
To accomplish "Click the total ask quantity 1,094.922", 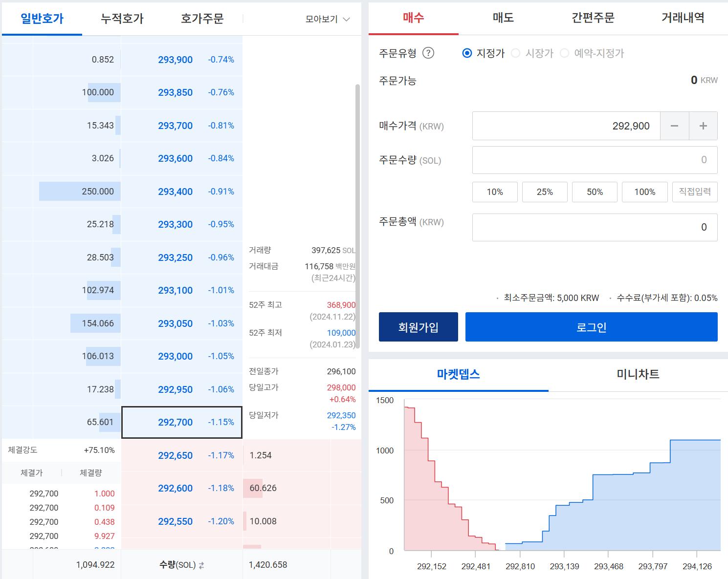I will (95, 565).
